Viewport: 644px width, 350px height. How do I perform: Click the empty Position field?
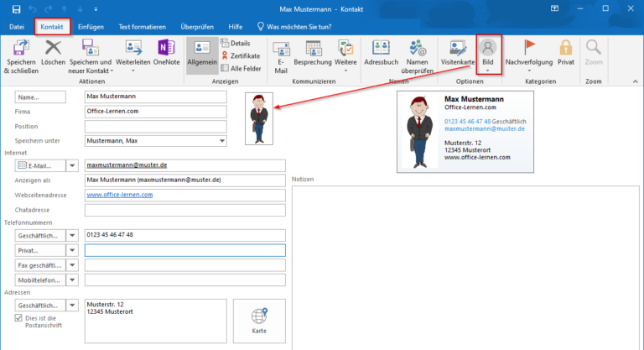pos(156,126)
